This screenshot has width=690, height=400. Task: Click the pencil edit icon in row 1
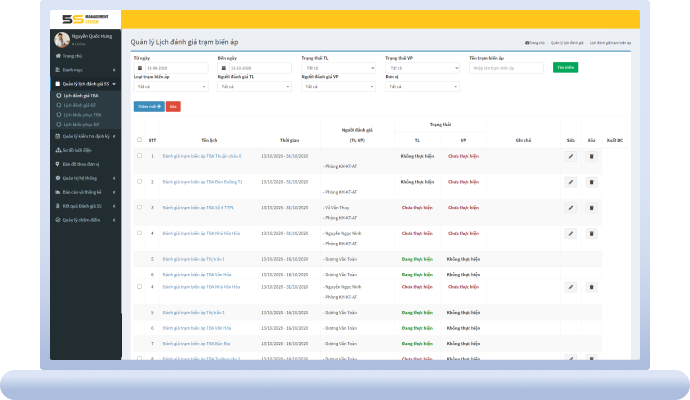click(x=571, y=156)
